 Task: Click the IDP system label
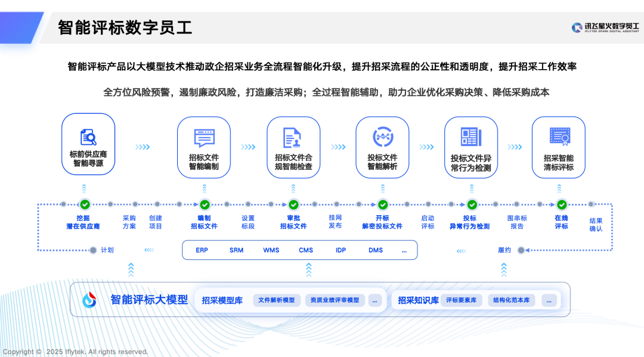(340, 250)
